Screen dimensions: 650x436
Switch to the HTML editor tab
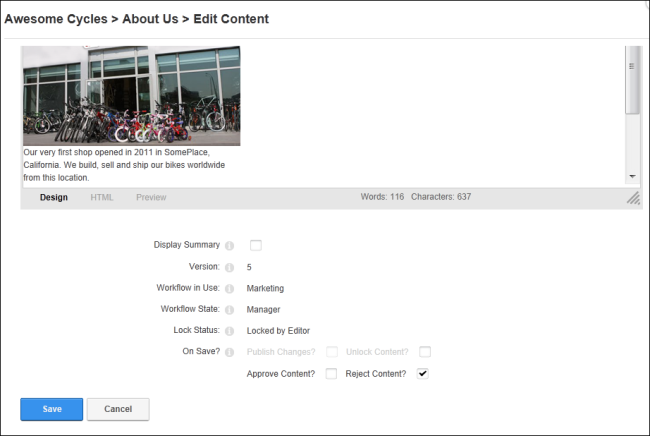coord(102,197)
